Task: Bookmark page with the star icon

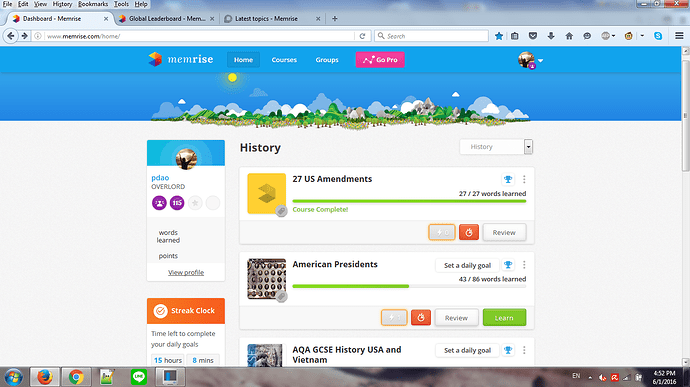Action: click(499, 36)
